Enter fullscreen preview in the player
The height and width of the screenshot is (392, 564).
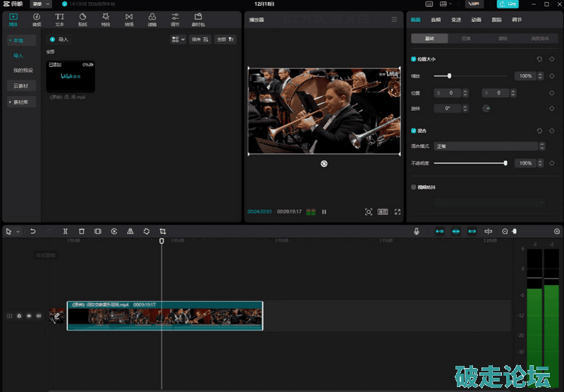click(x=398, y=212)
